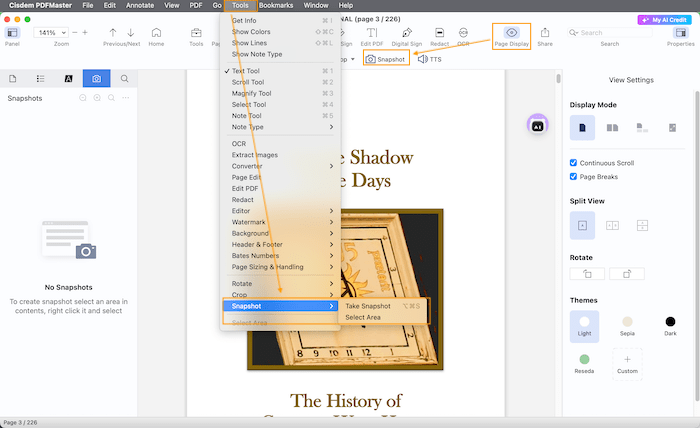Expand the Bates Numbers submenu
The height and width of the screenshot is (428, 700).
pyautogui.click(x=279, y=255)
